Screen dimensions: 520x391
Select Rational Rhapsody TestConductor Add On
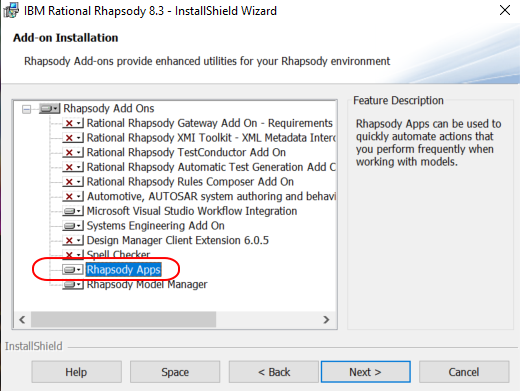click(x=186, y=152)
